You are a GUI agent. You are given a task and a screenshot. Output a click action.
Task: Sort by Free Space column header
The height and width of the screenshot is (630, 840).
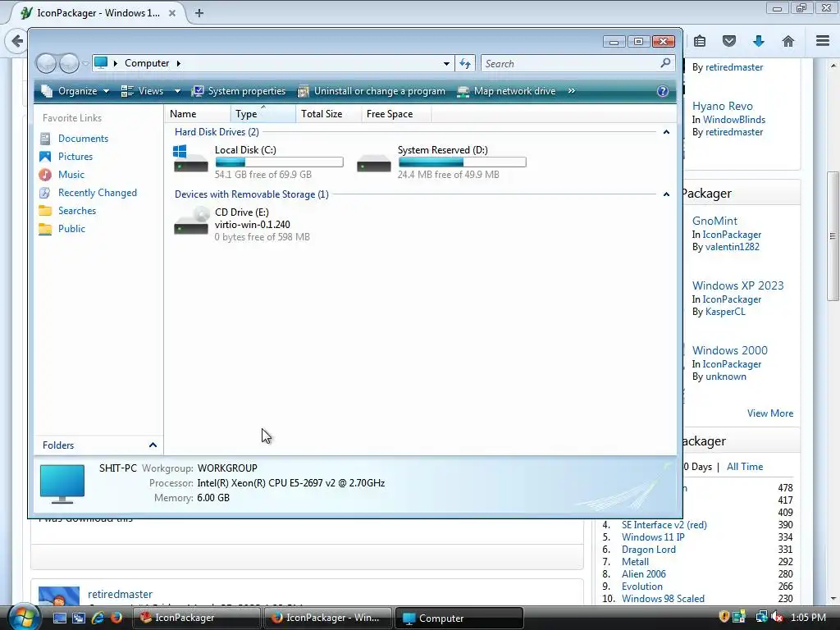(396, 113)
